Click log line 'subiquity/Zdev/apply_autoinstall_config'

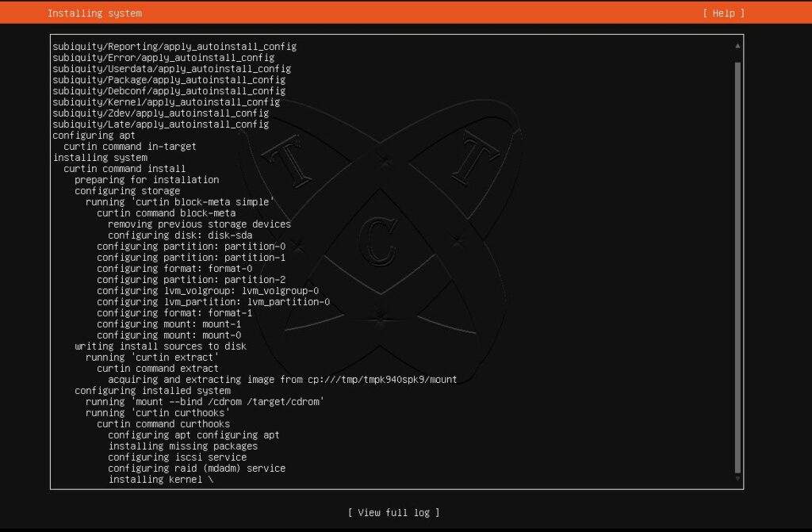[160, 113]
